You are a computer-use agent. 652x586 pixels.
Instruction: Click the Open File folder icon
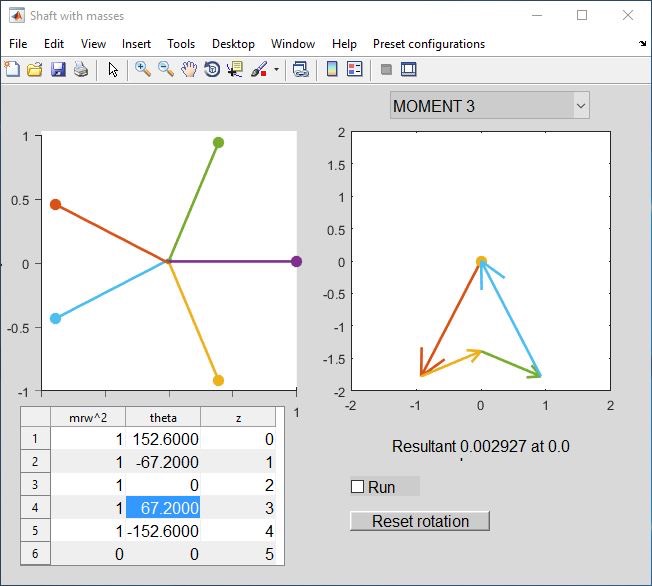tap(34, 69)
